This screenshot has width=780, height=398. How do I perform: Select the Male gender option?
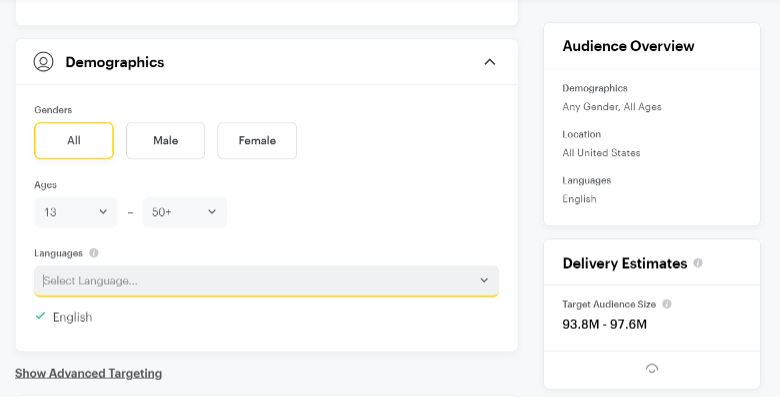pyautogui.click(x=166, y=141)
